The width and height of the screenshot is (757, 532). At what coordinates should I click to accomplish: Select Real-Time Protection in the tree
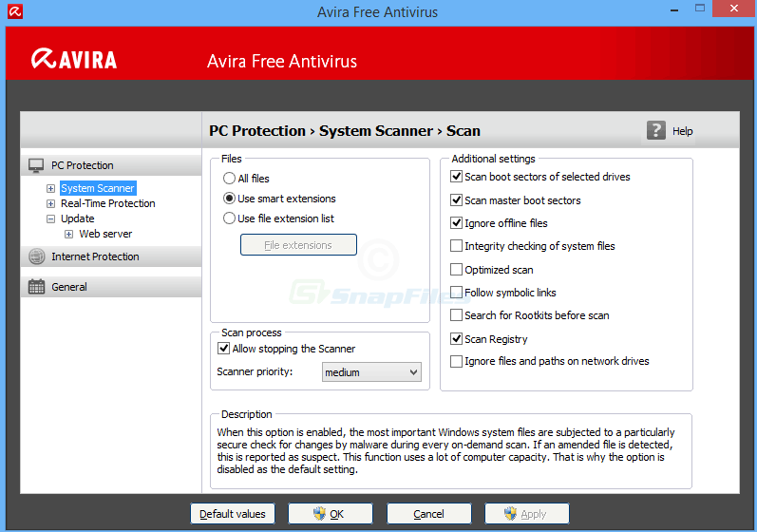pos(107,203)
